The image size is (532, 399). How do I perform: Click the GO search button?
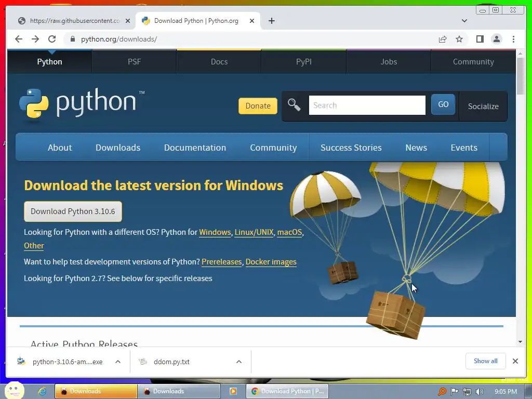point(443,104)
